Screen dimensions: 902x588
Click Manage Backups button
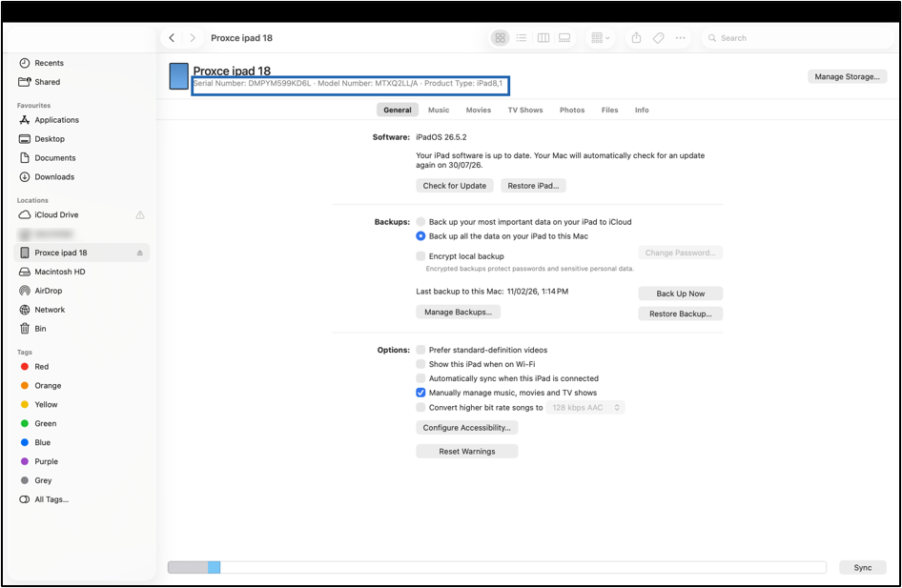tap(458, 312)
